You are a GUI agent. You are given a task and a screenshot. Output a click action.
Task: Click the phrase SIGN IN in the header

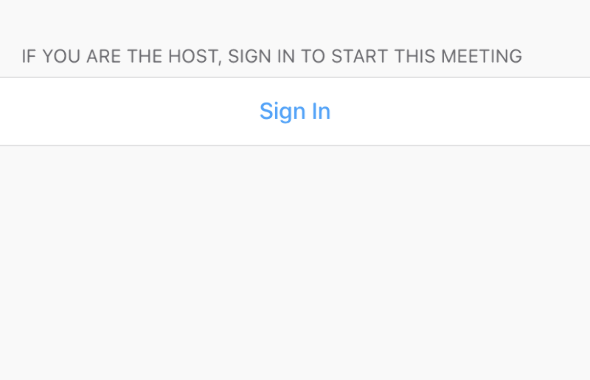point(261,56)
